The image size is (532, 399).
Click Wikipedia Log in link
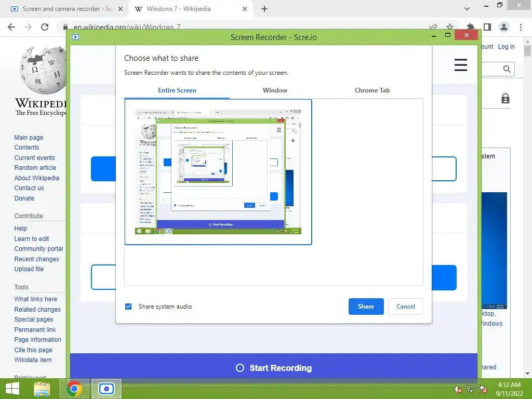tap(506, 46)
